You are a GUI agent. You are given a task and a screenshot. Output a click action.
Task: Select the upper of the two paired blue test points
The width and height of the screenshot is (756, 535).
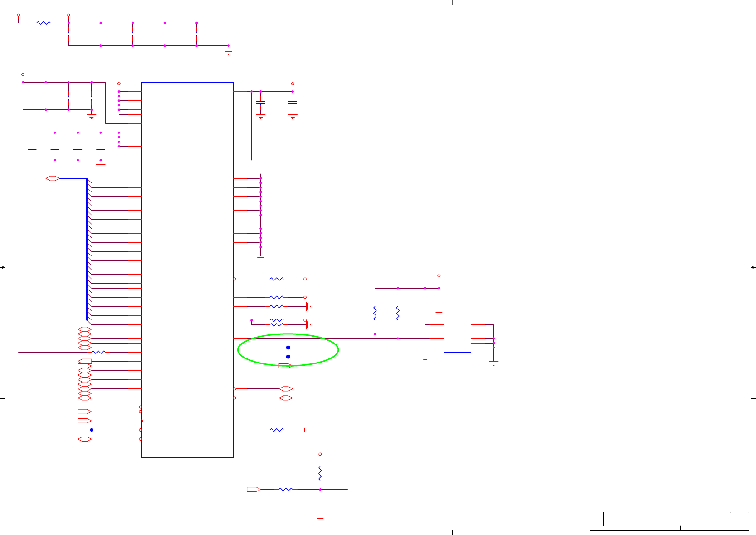(x=288, y=348)
